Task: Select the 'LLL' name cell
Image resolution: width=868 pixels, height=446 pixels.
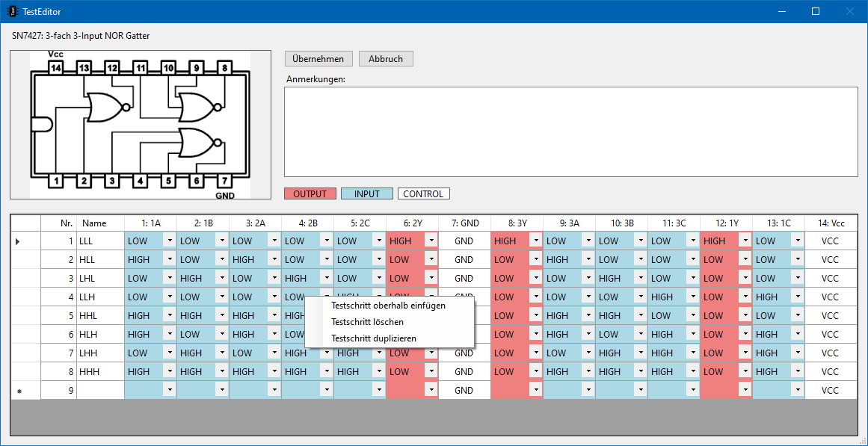Action: click(x=100, y=241)
